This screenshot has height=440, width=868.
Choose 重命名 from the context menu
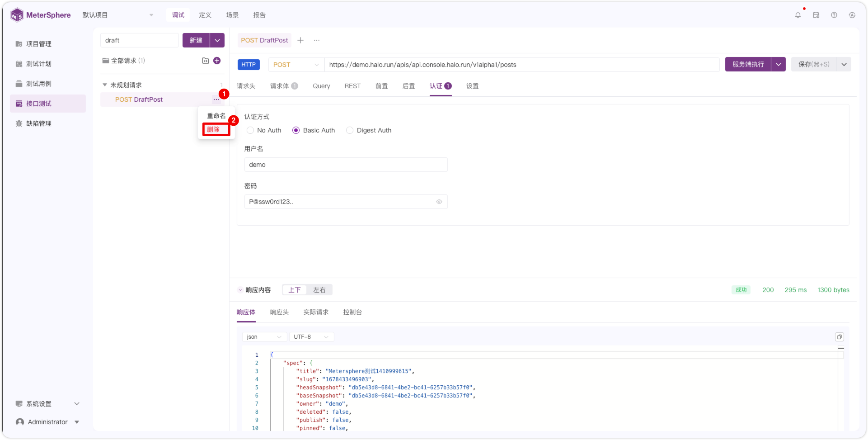[x=216, y=116]
